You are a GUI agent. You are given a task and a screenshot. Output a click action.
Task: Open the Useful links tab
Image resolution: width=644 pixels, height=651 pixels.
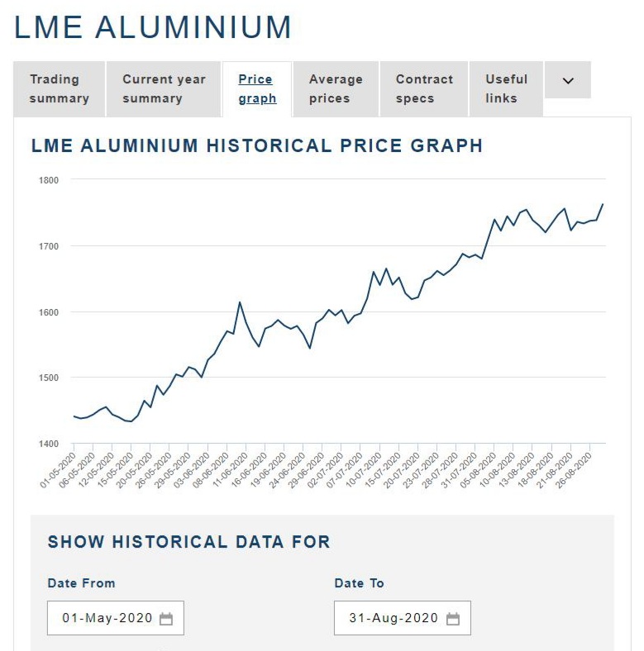click(506, 89)
